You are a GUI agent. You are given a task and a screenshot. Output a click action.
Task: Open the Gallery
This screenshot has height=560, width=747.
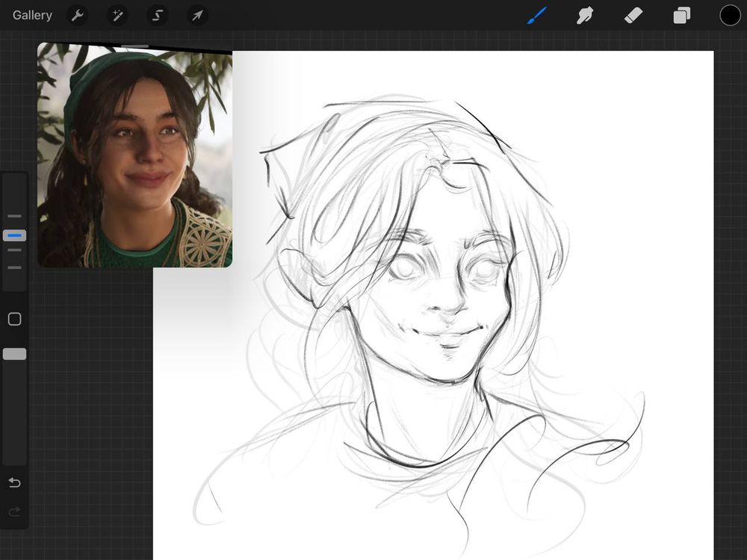tap(32, 15)
